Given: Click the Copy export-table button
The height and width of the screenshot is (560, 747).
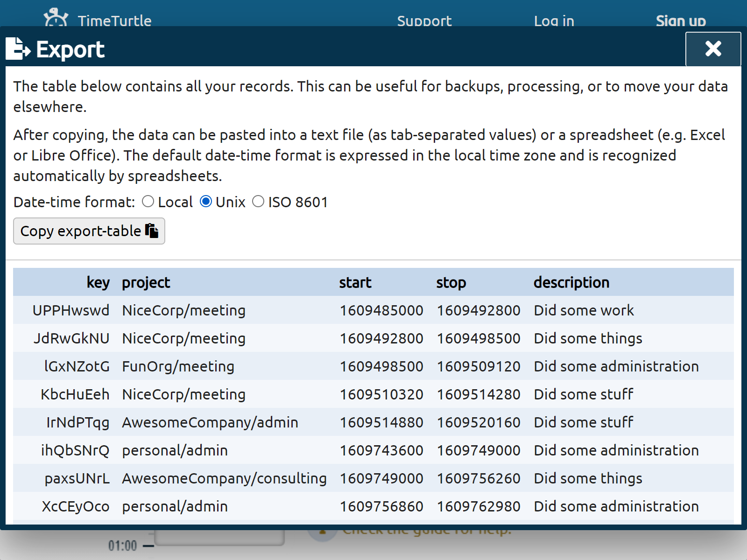Looking at the screenshot, I should point(89,231).
